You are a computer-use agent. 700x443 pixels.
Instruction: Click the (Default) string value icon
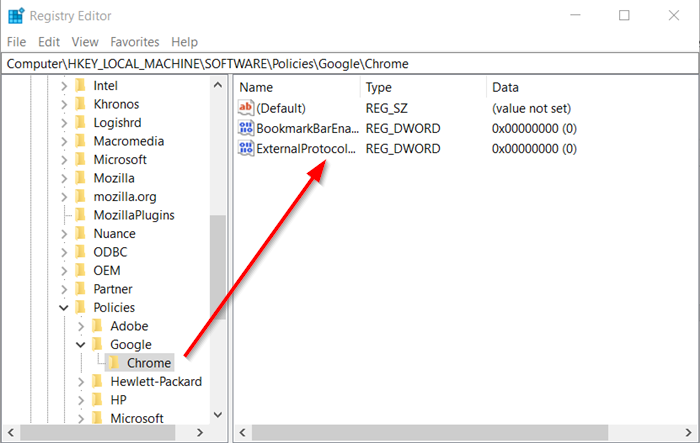246,108
